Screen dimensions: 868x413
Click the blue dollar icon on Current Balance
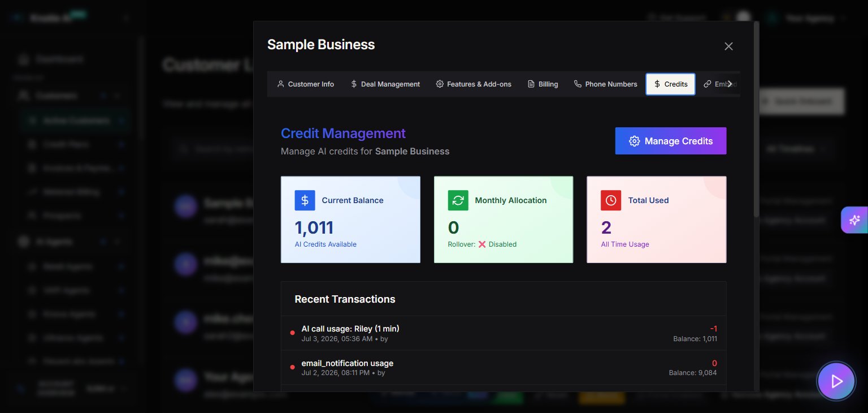pyautogui.click(x=305, y=200)
